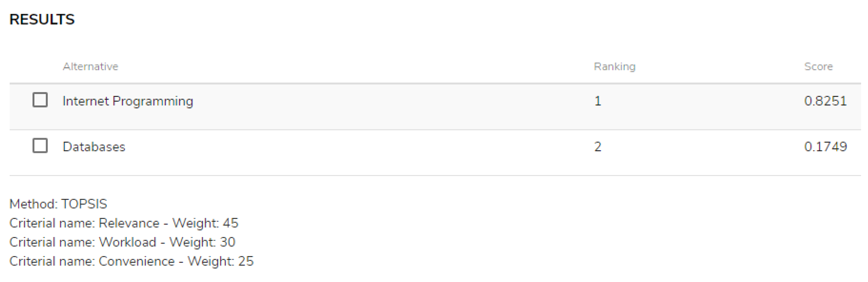The image size is (868, 282).
Task: Click the Weight: 30 value
Action: 202,242
